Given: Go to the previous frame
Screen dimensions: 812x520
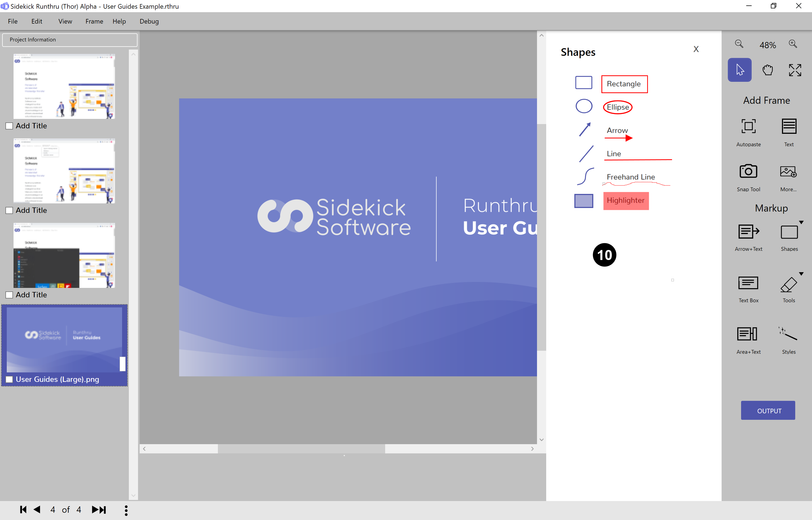Looking at the screenshot, I should (x=37, y=509).
